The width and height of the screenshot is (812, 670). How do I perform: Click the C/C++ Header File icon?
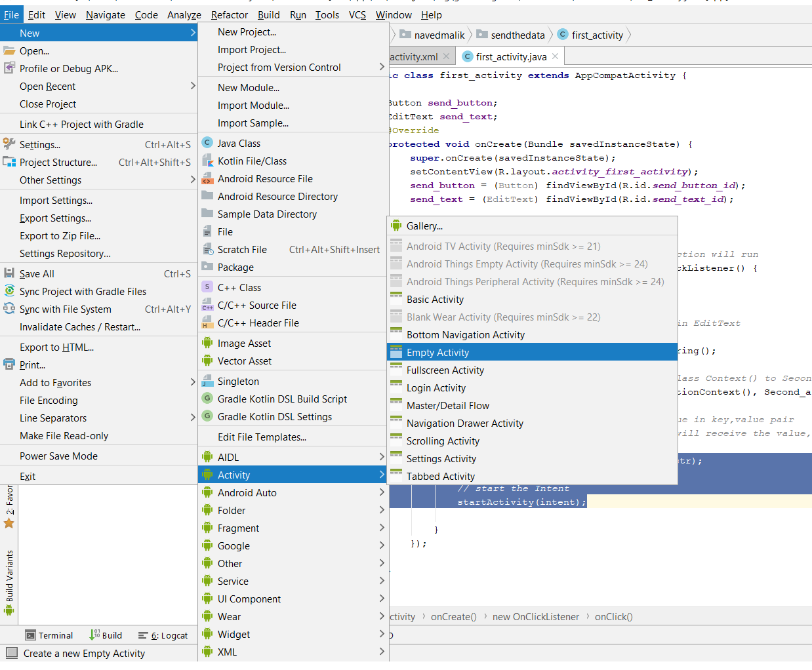pyautogui.click(x=207, y=323)
